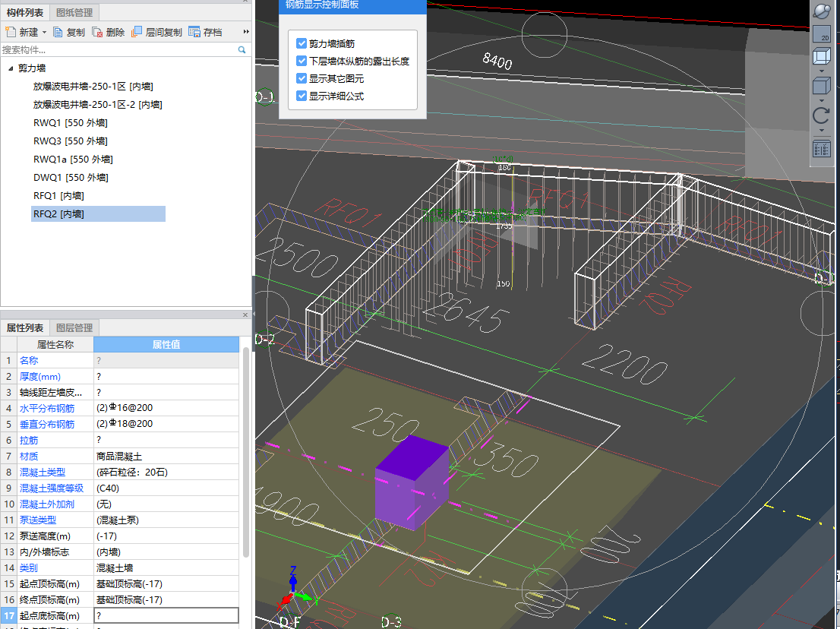Select the solid cube display icon

pos(822,86)
